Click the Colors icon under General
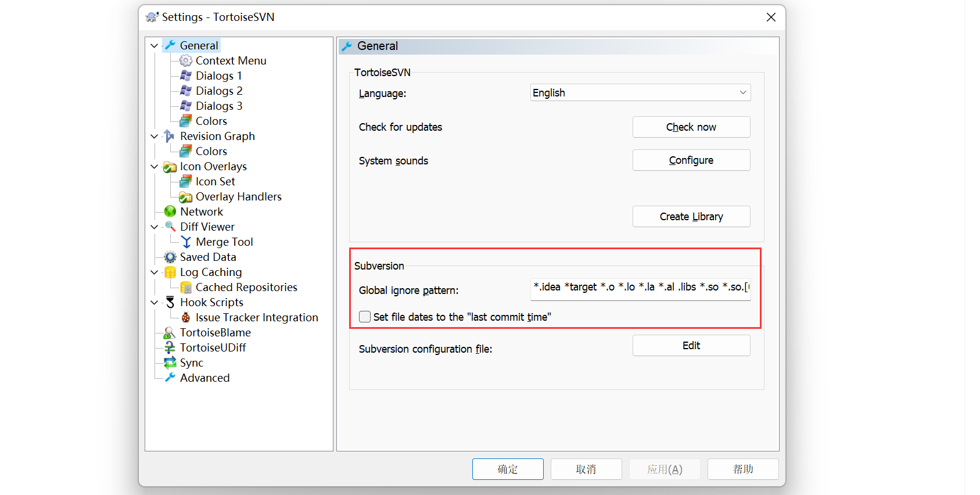Viewport: 980px width, 495px height. click(186, 121)
